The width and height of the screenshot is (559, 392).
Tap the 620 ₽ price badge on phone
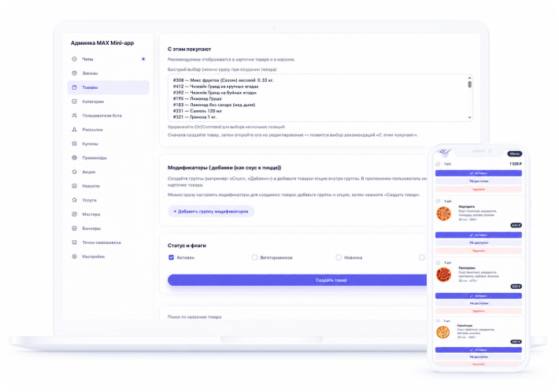tap(516, 287)
